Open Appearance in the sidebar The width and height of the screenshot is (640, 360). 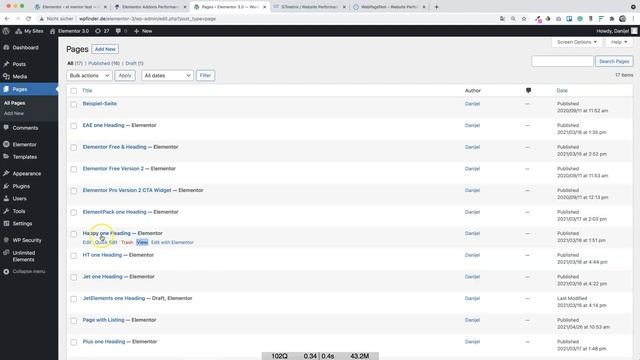pyautogui.click(x=27, y=173)
